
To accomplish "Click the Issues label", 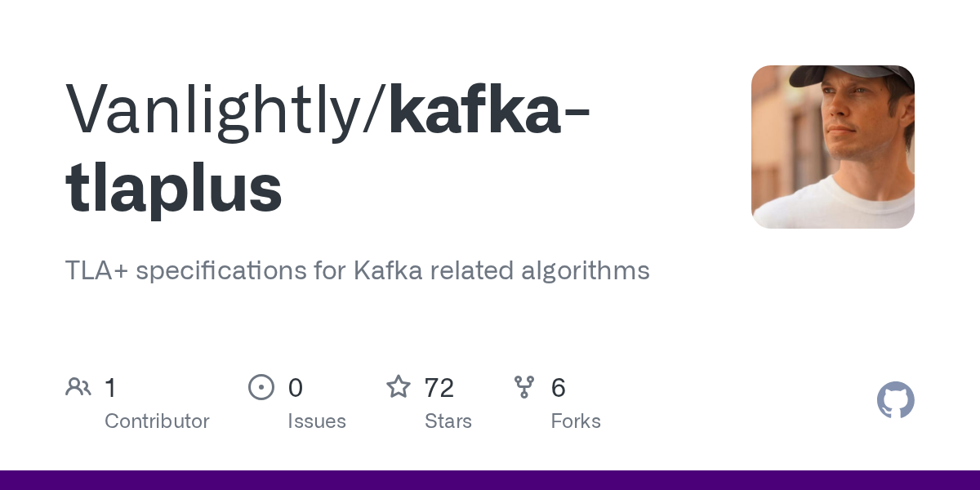I will pos(317,421).
